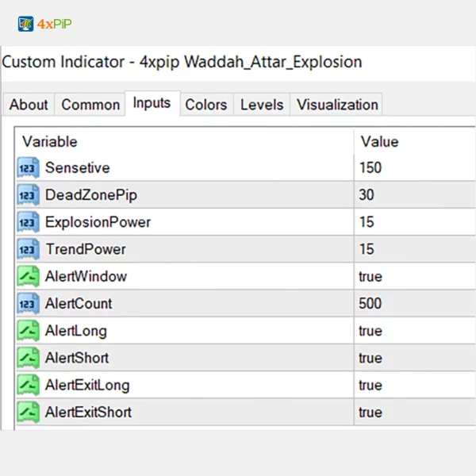Select the AlertCount value 500
Image resolution: width=476 pixels, height=476 pixels.
pos(370,304)
